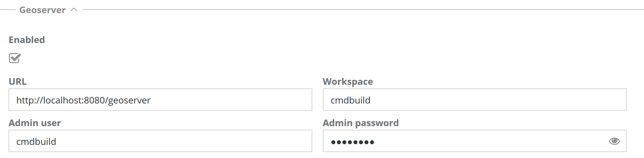Click the Admin password label
The height and width of the screenshot is (158, 644).
point(360,123)
